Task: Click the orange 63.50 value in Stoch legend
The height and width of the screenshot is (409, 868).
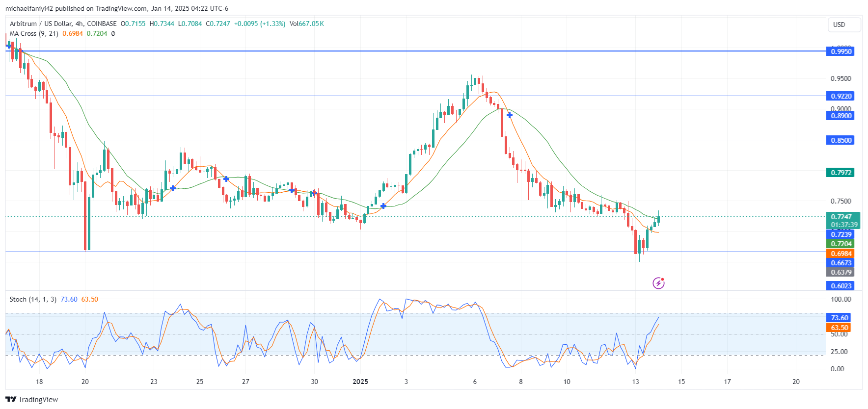Action: tap(89, 299)
